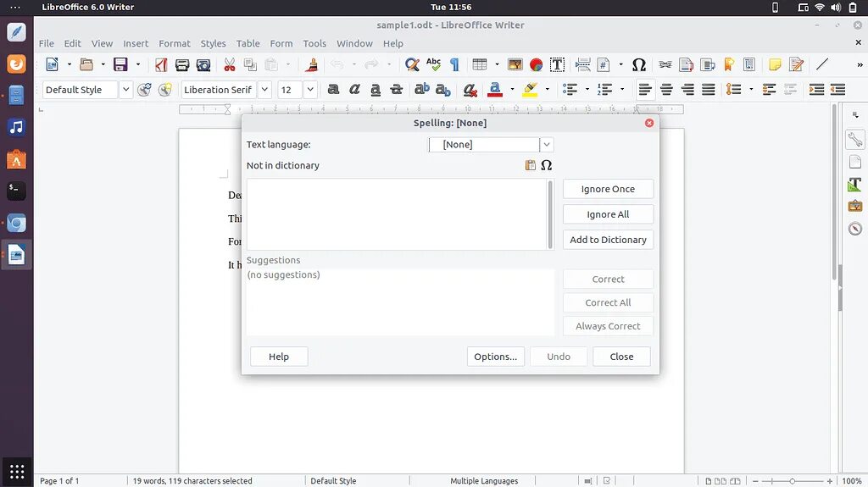Cut selection with scissors icon
Viewport: 868px width, 487px height.
229,64
